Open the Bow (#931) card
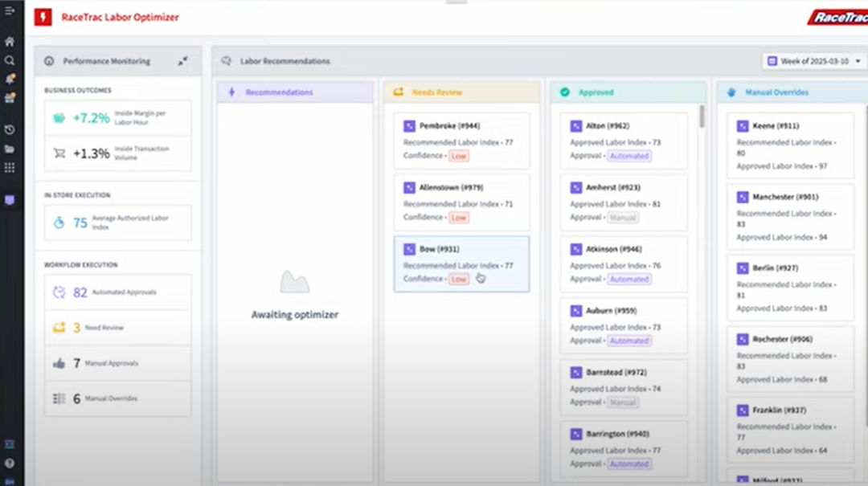Image resolution: width=868 pixels, height=486 pixels. pyautogui.click(x=461, y=264)
